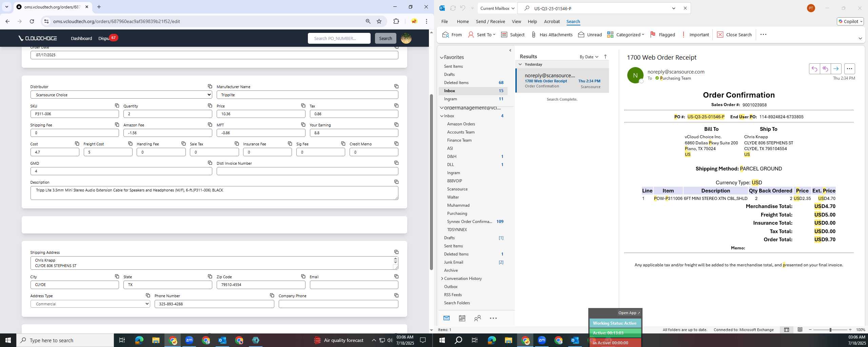Screen dimensions: 868x347
Task: Copy the Phone Number value
Action: click(272, 295)
